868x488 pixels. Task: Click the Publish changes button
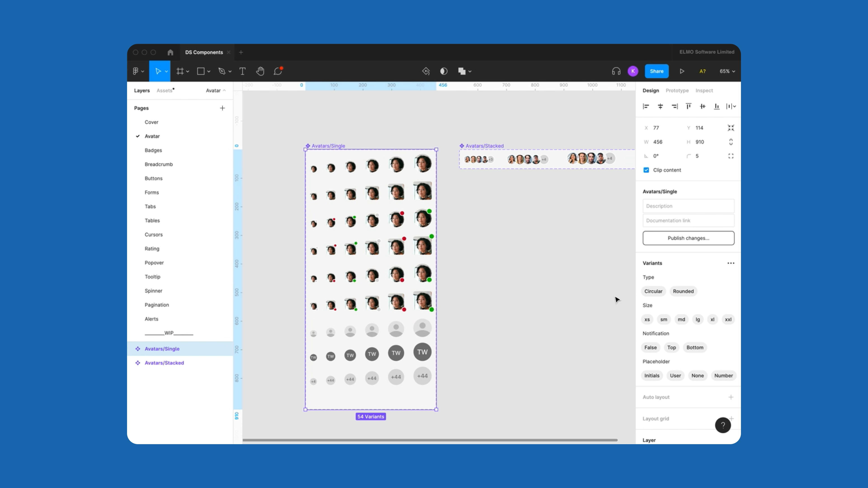click(688, 238)
